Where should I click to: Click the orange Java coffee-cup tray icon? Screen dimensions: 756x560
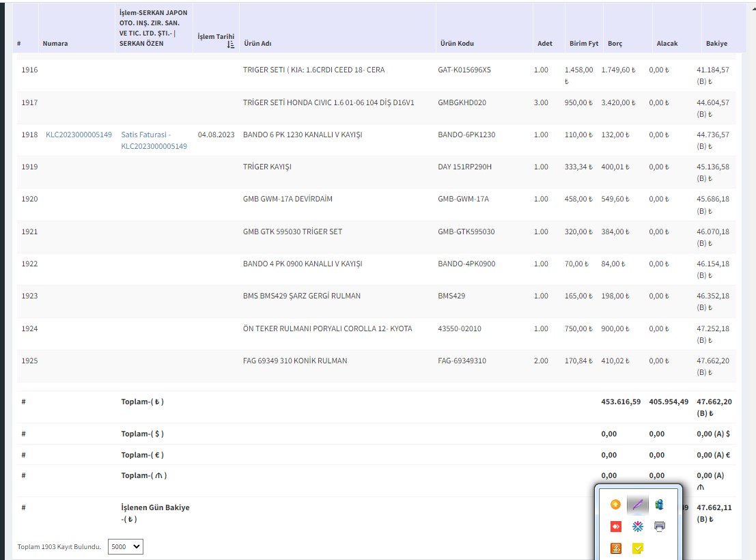pyautogui.click(x=615, y=548)
